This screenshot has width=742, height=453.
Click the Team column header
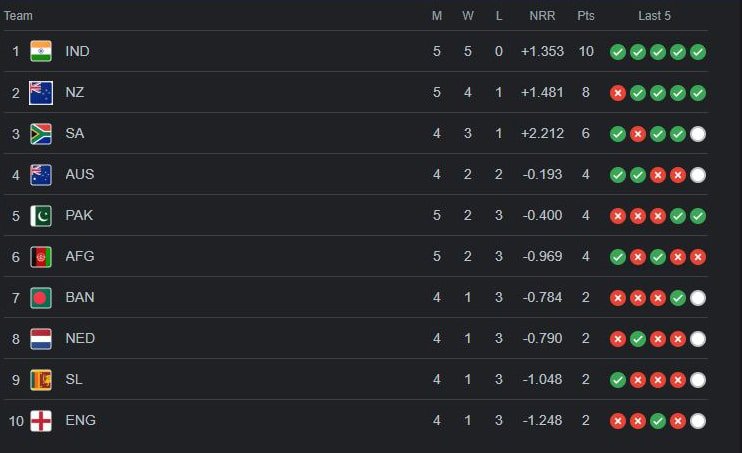(x=19, y=16)
